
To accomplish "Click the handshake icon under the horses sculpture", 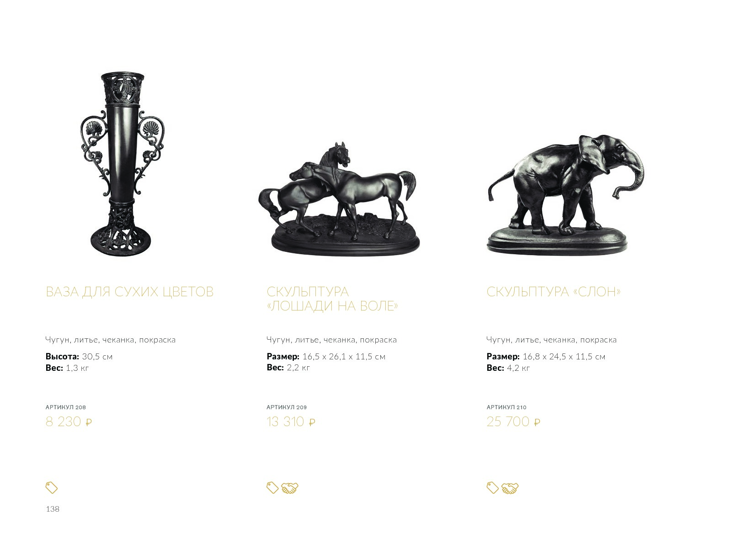I will point(289,488).
